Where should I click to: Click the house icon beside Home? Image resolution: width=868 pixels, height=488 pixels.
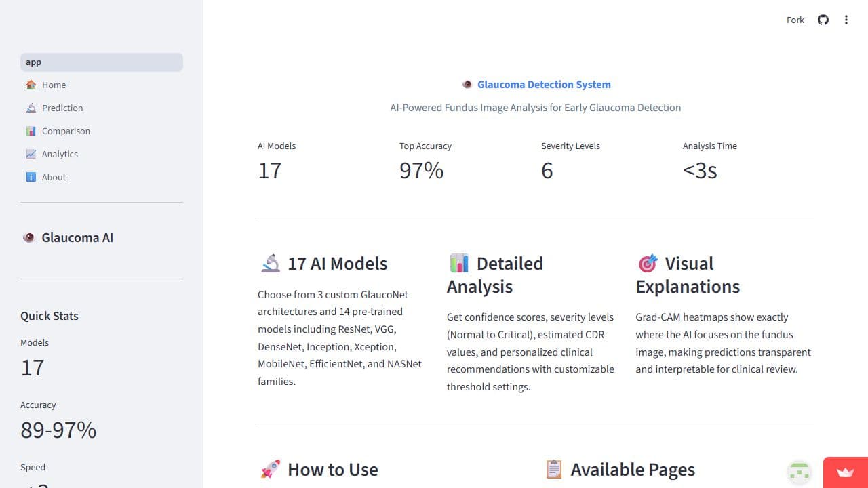coord(31,85)
